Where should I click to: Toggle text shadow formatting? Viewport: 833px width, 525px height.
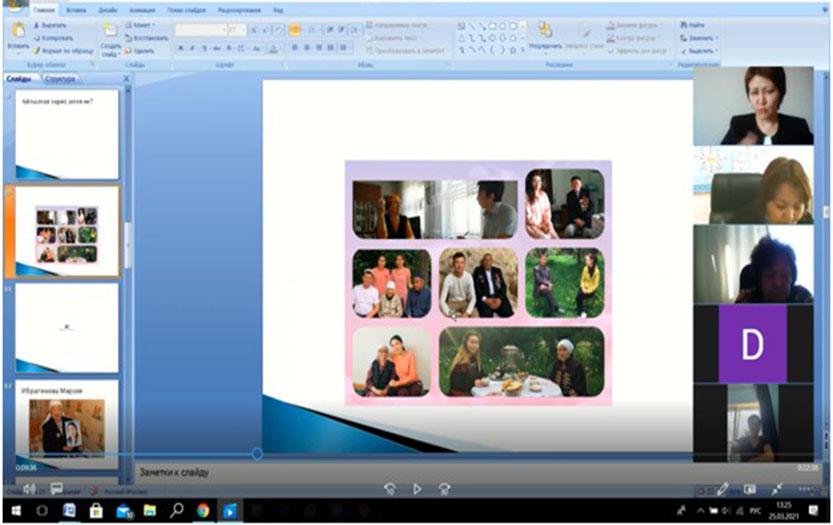(229, 48)
